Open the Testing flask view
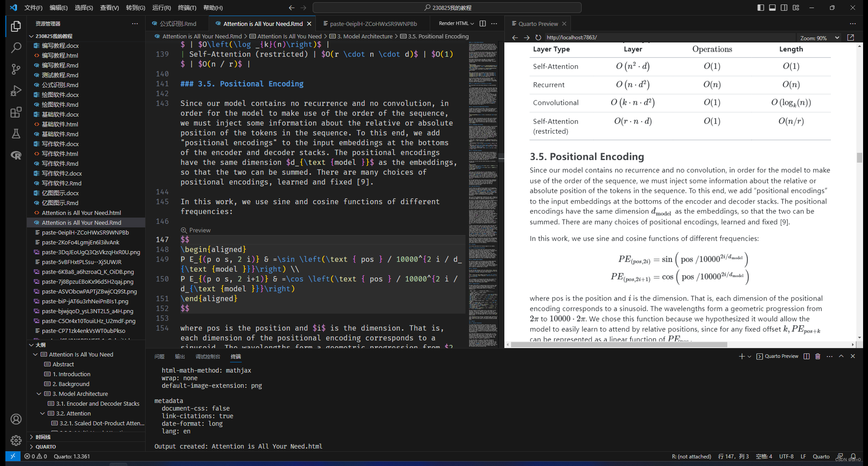868x466 pixels. [x=16, y=134]
